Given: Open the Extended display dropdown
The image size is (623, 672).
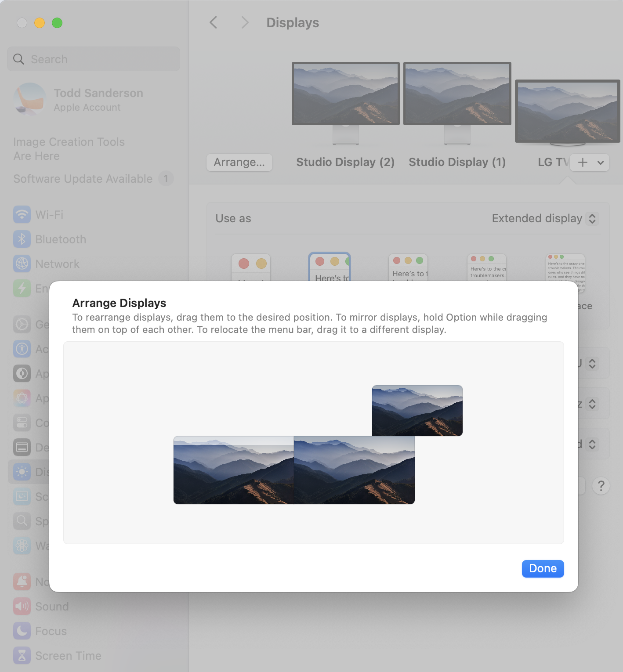Looking at the screenshot, I should click(543, 219).
